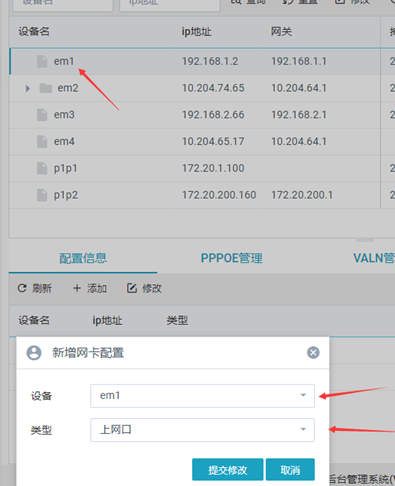The height and width of the screenshot is (486, 395).
Task: Click gateway 10.204.64.1 in em4 row
Action: pos(299,141)
